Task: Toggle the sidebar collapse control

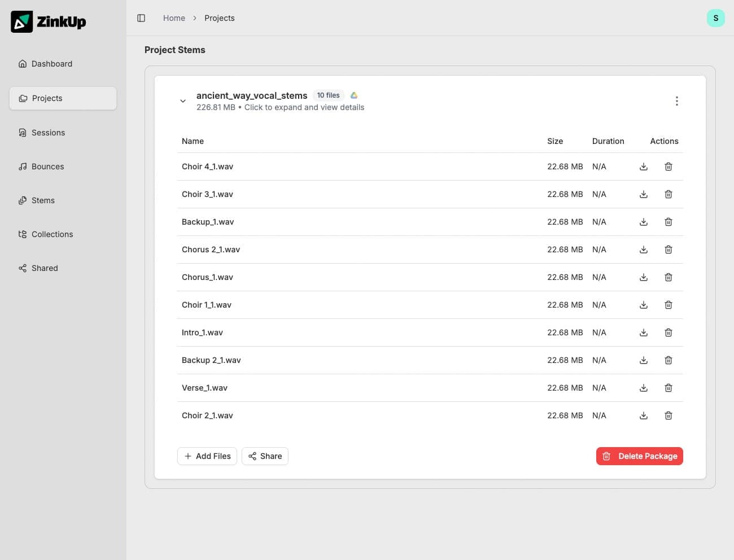Action: [141, 17]
